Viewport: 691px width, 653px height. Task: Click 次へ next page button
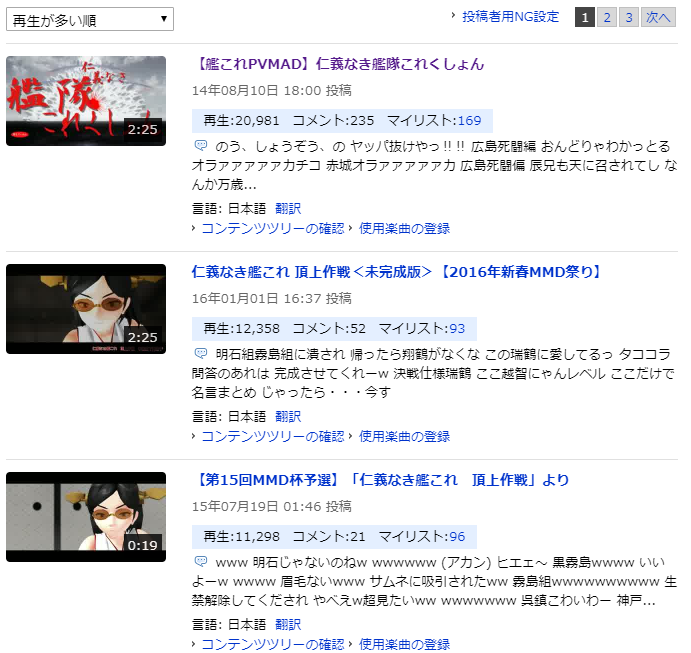[658, 17]
